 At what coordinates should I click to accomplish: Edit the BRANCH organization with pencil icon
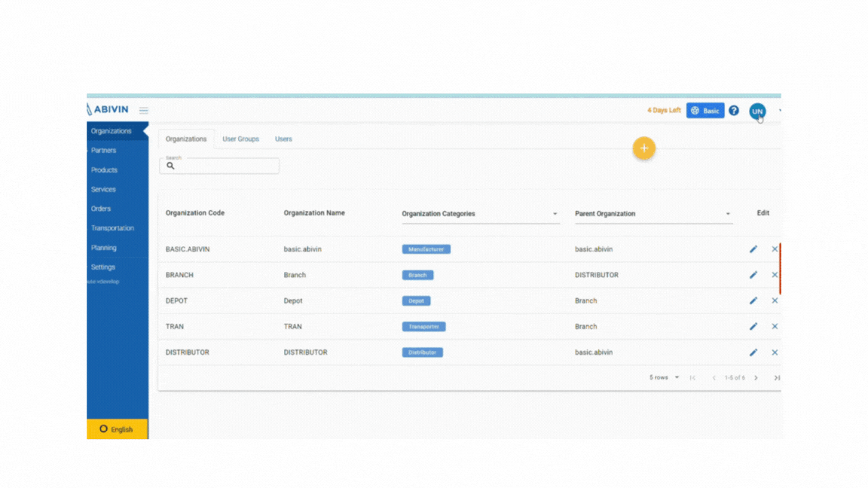click(753, 275)
